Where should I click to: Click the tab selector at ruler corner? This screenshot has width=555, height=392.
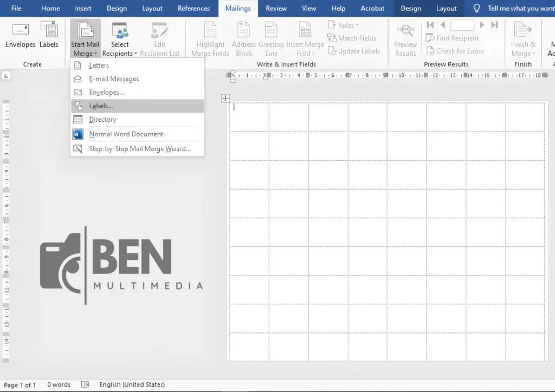pyautogui.click(x=7, y=76)
